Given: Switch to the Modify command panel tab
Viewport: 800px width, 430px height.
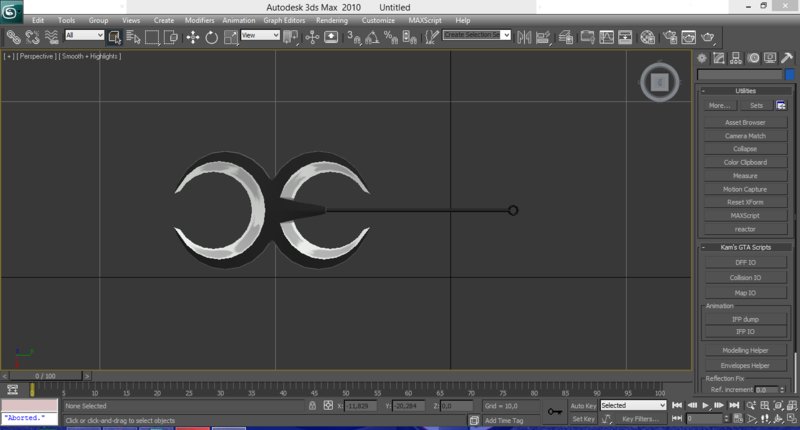Looking at the screenshot, I should click(719, 58).
